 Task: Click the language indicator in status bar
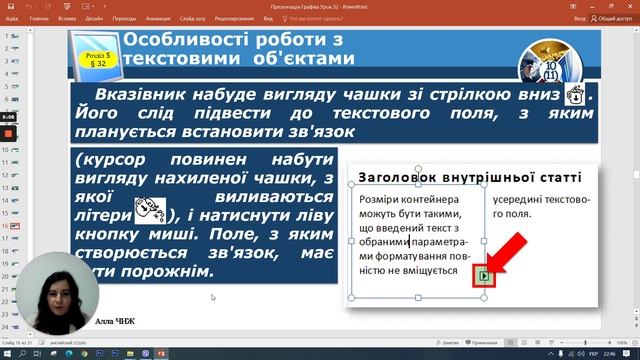68,343
